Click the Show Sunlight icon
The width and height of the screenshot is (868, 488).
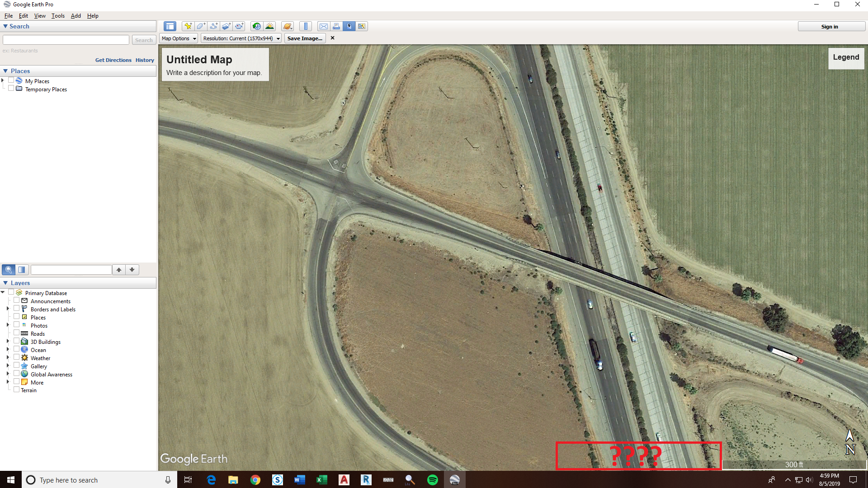click(269, 26)
